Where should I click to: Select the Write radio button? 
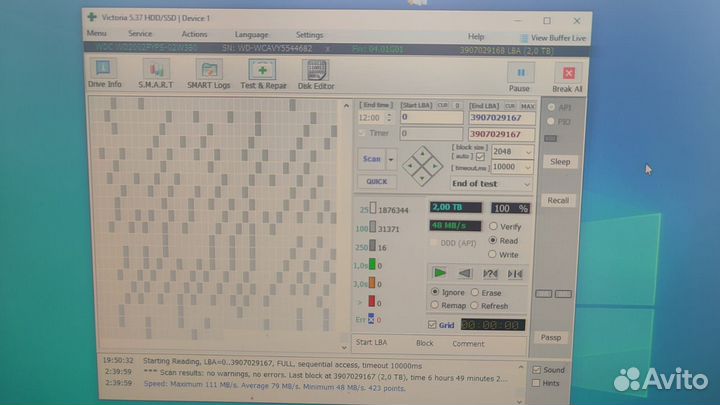point(492,254)
